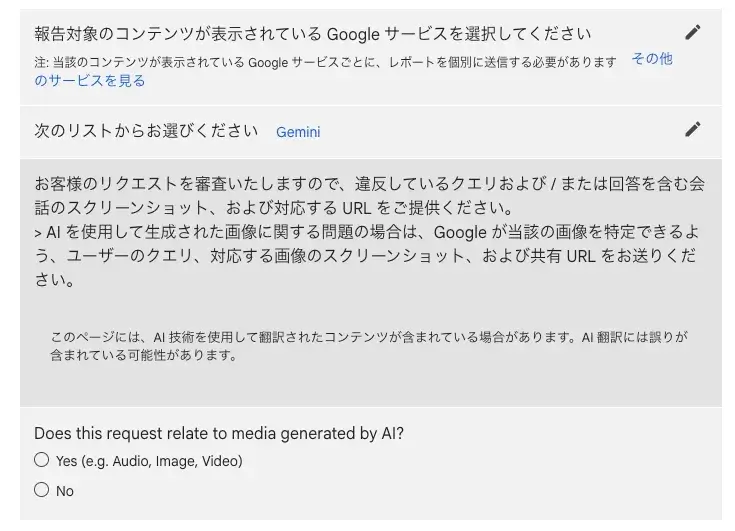Click the '> AI を使用して生成された画像' paragraph
735x531 pixels.
[367, 256]
